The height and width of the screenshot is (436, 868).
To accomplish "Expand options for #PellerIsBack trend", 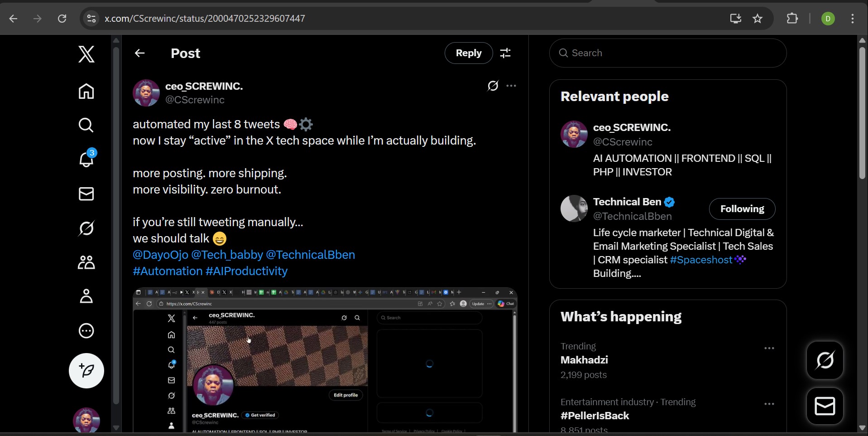I will coord(769,404).
